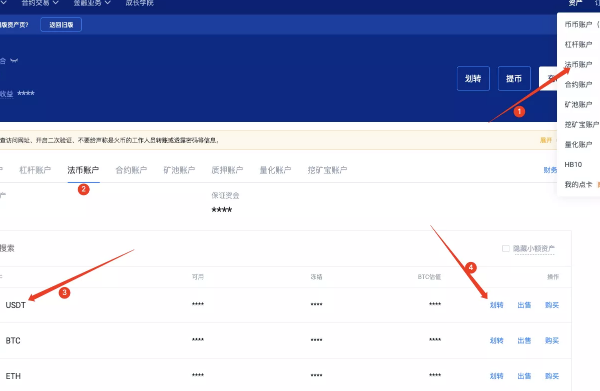Screen dimensions: 600x391
Task: Click the 冻结 column header
Action: coord(316,277)
